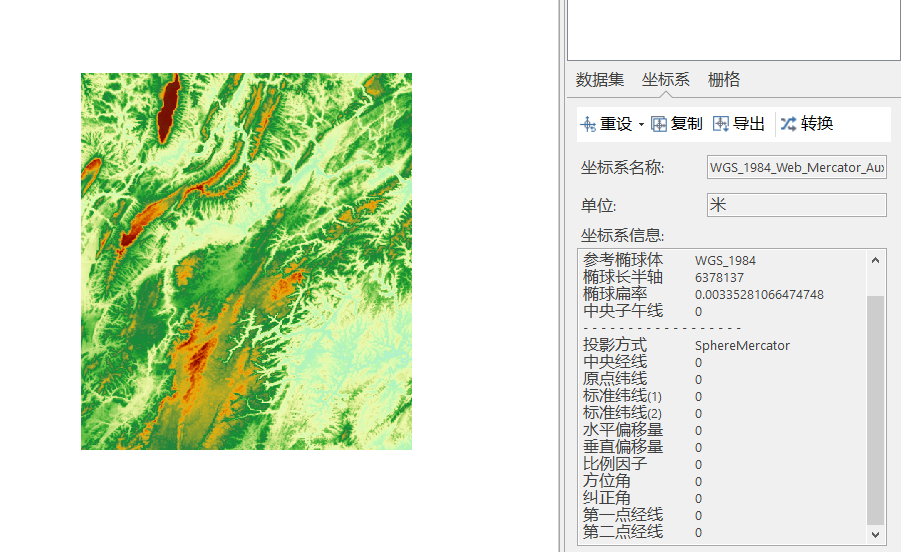Image resolution: width=901 pixels, height=552 pixels.
Task: Select the 原点纬线 row
Action: tap(723, 380)
